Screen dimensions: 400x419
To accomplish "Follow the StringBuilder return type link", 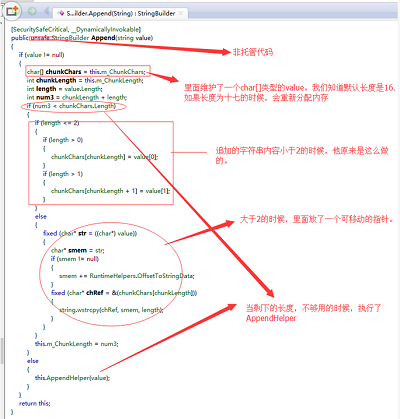I will (70, 38).
